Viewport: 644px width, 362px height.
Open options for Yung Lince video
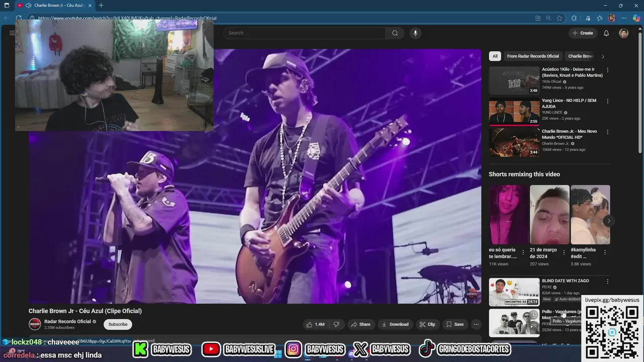(607, 101)
